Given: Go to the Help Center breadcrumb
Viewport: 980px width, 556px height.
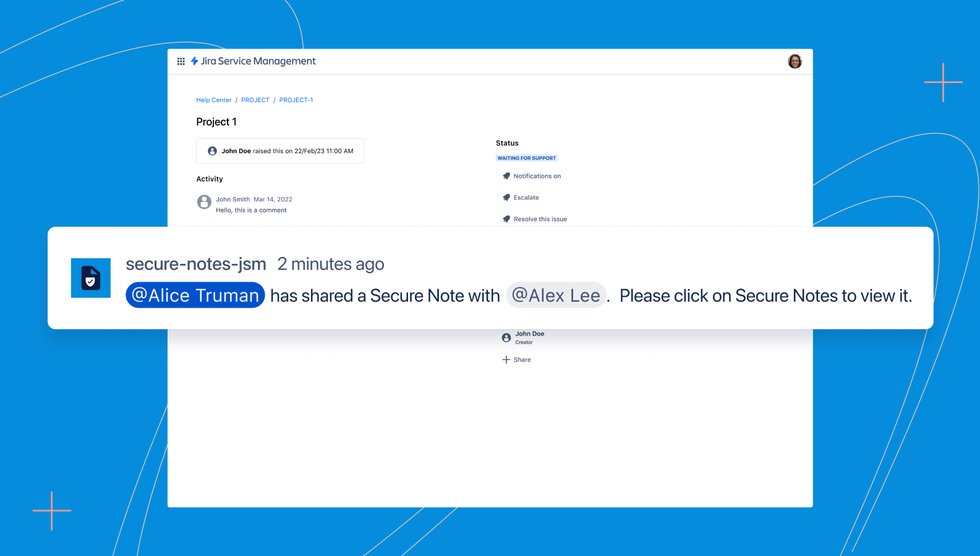Looking at the screenshot, I should click(214, 100).
